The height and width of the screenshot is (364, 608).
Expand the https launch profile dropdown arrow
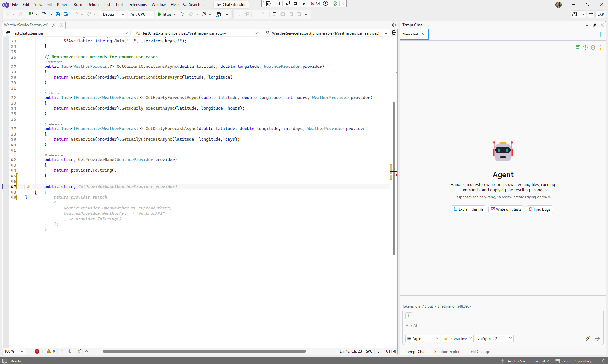[x=175, y=14]
